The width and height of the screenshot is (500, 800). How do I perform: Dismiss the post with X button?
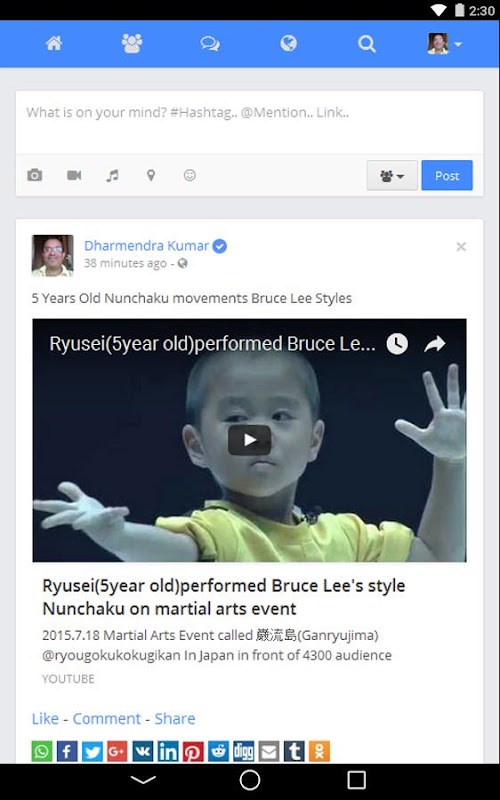click(461, 247)
